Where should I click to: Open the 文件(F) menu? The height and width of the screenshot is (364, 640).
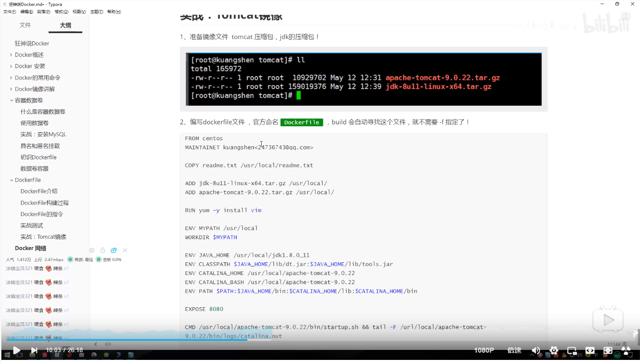10,12
